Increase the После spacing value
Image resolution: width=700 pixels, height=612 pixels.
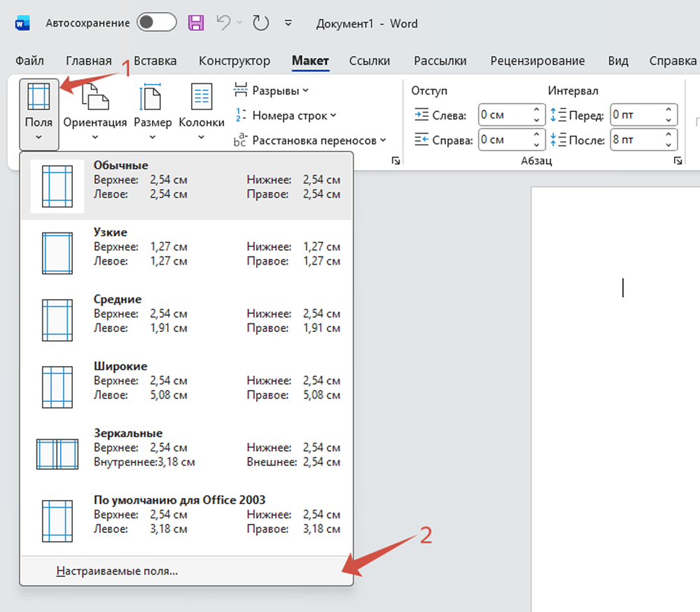coord(668,134)
